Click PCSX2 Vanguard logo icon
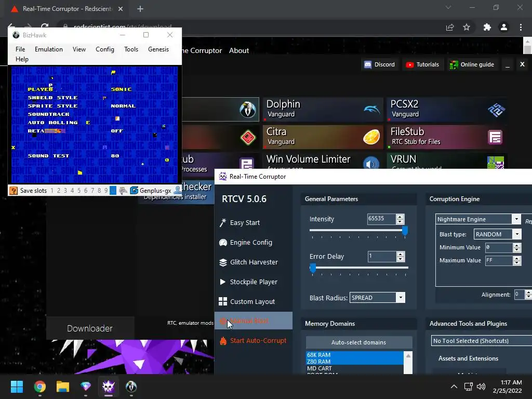 coord(496,110)
